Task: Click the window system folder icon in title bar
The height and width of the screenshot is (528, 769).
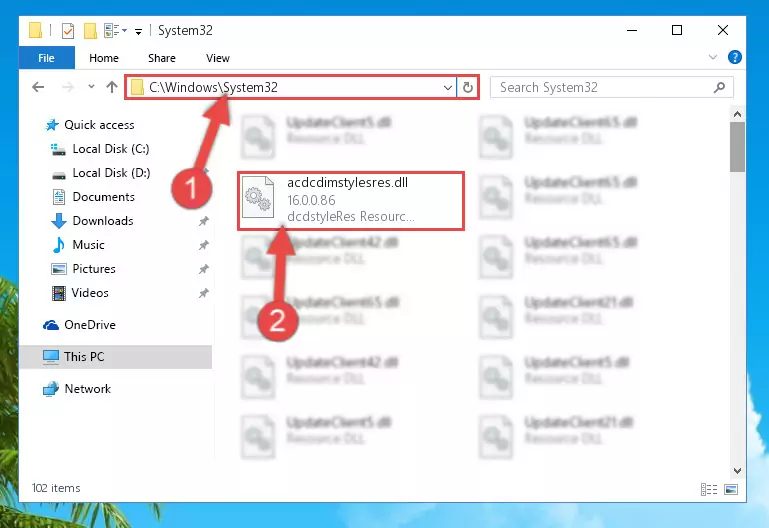Action: 35,30
